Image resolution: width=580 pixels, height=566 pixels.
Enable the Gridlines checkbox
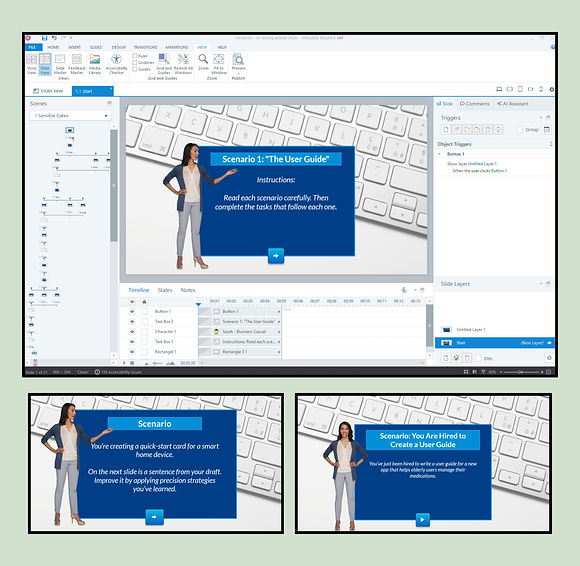pos(135,63)
